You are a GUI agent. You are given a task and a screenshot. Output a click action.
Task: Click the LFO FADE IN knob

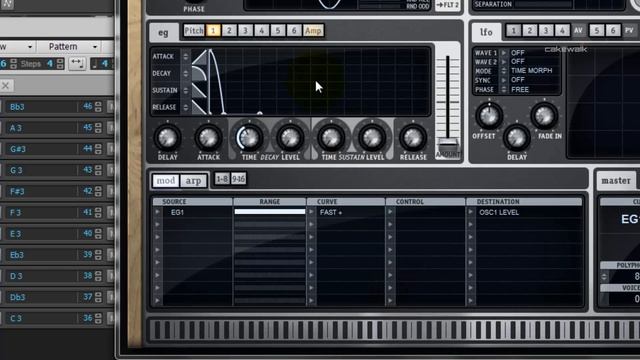coord(544,116)
